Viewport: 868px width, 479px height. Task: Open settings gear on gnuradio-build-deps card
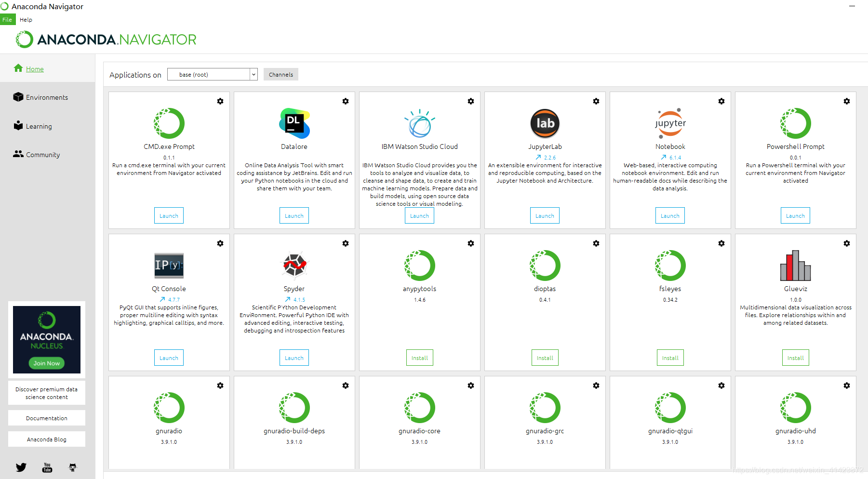pos(346,386)
